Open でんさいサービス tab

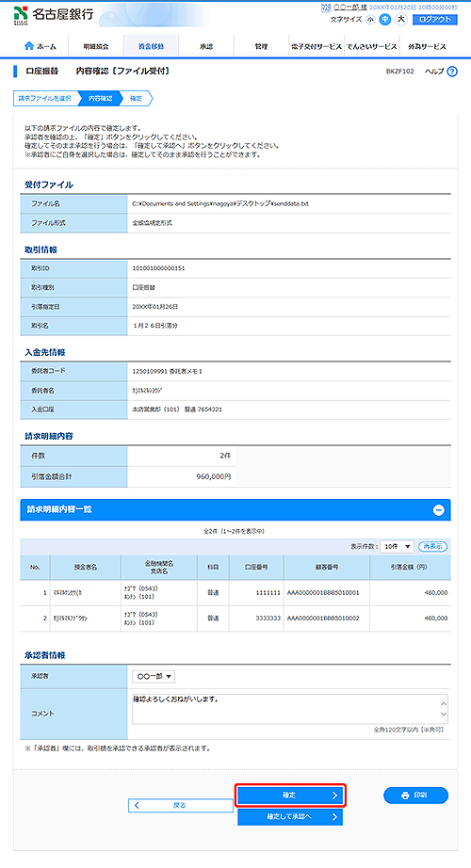(372, 46)
